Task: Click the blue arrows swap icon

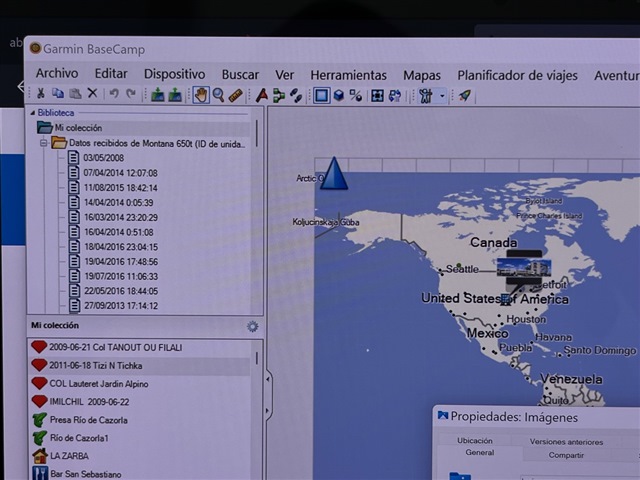Action: click(395, 96)
